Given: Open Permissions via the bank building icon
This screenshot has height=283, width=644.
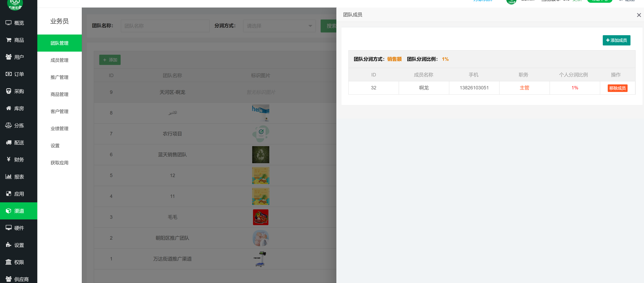Looking at the screenshot, I should click(x=9, y=262).
